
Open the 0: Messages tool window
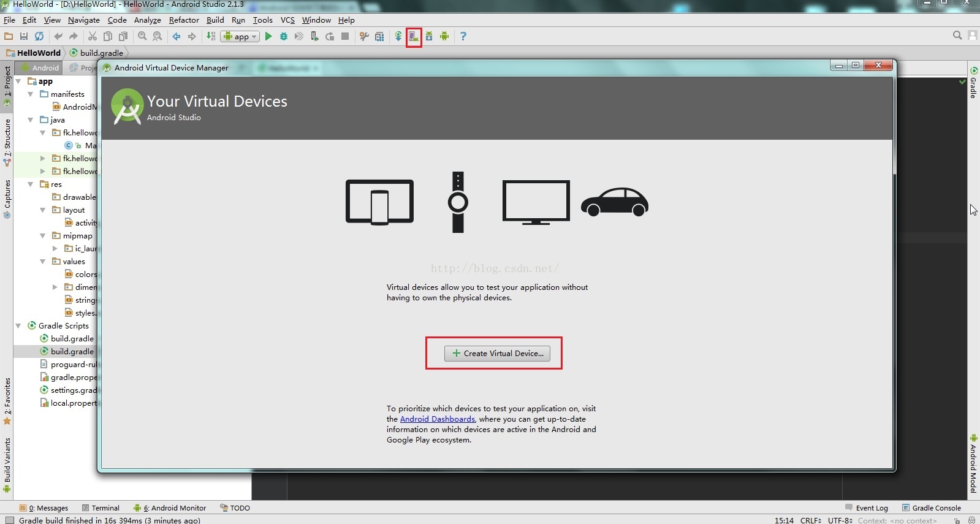(x=44, y=507)
